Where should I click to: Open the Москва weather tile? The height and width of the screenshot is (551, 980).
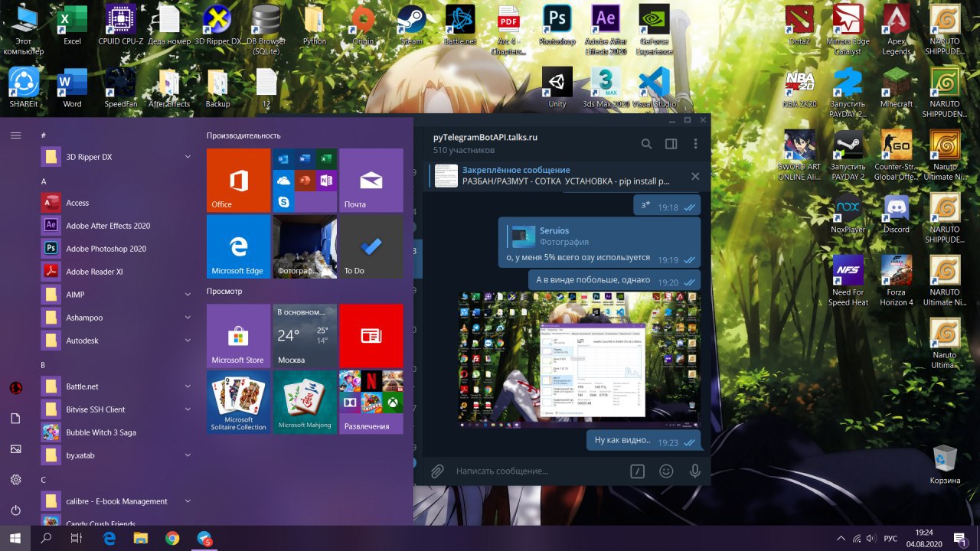click(305, 336)
